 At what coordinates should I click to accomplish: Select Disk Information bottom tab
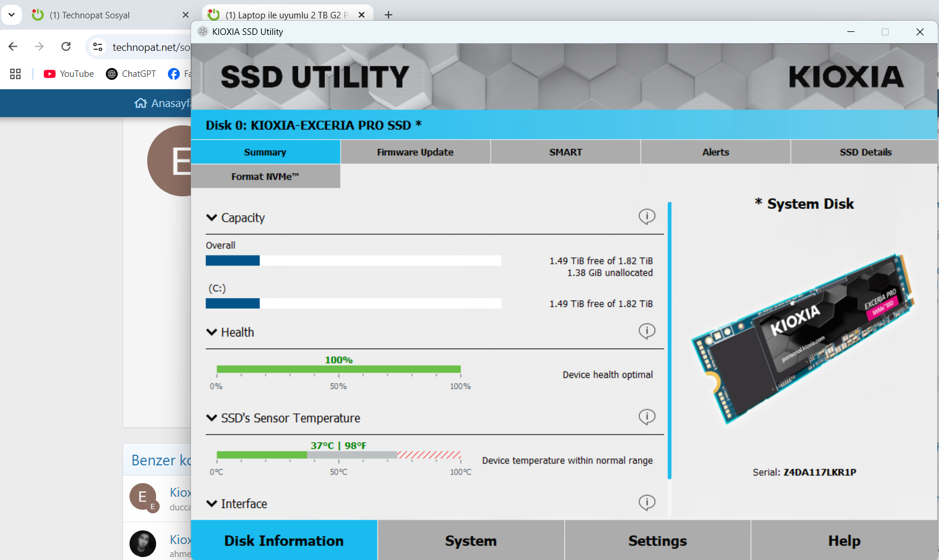coord(284,540)
